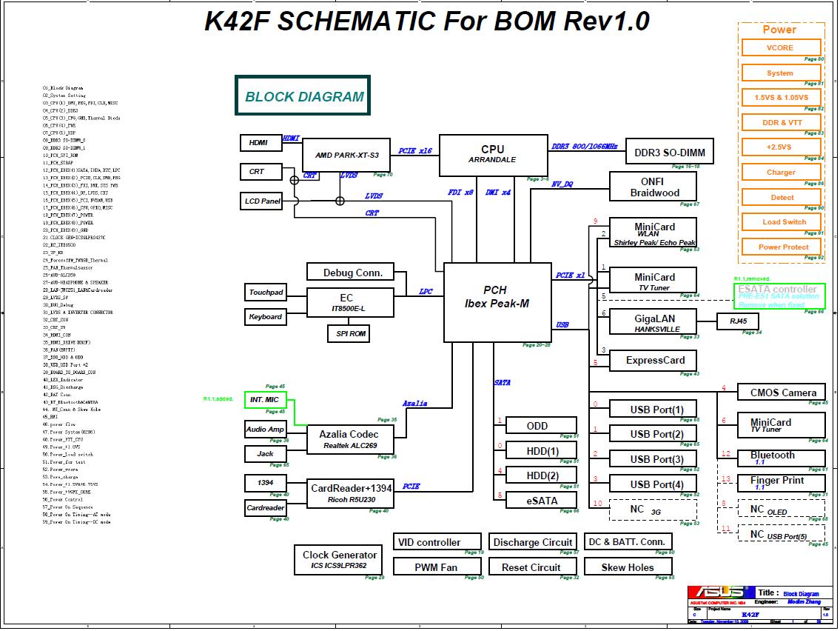The image size is (840, 631).
Task: Click the dashed 'NC 3G' block
Action: (653, 510)
